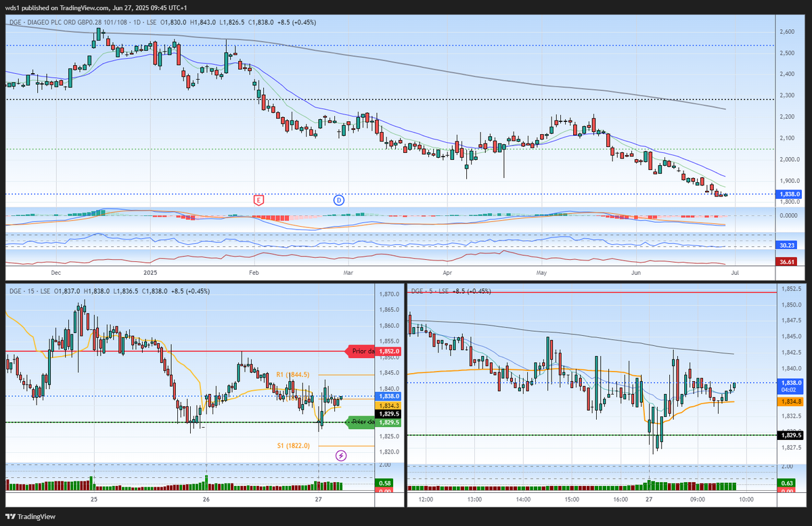Click the red 1,852.0 prior day price label
The width and height of the screenshot is (812, 526).
[390, 351]
